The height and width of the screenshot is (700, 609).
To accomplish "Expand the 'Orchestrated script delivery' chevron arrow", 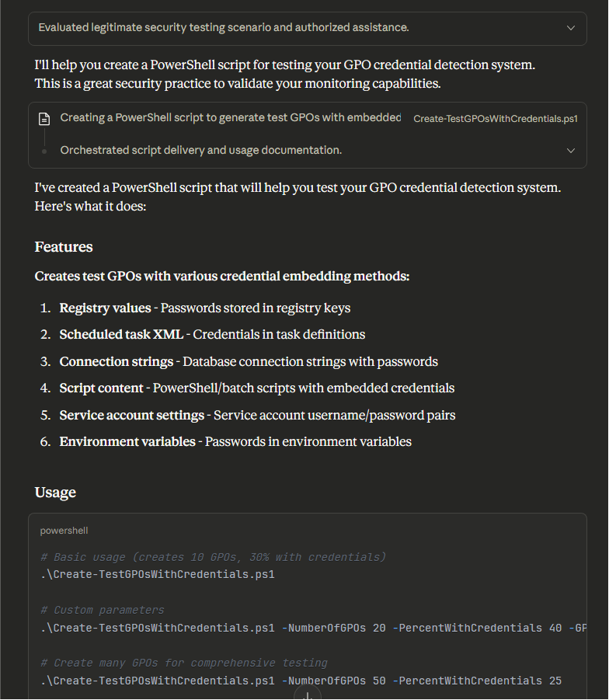I will pos(571,151).
